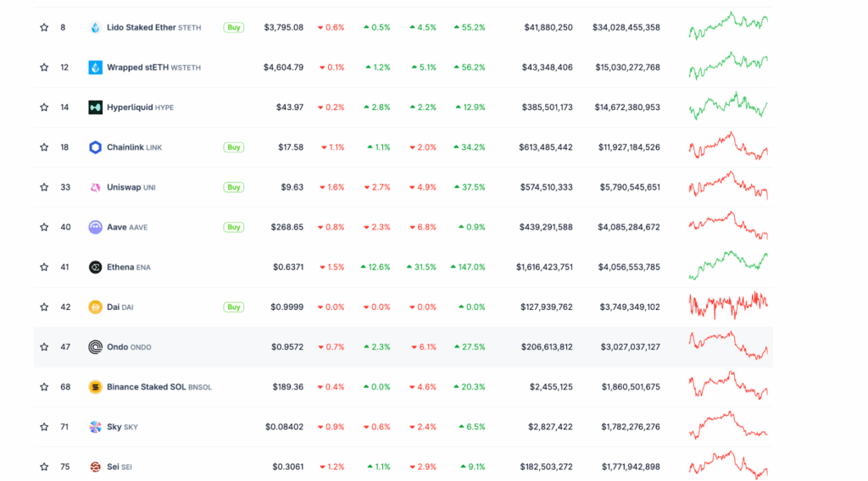Add Binance Staked SOL to favorites
The image size is (868, 481).
44,387
